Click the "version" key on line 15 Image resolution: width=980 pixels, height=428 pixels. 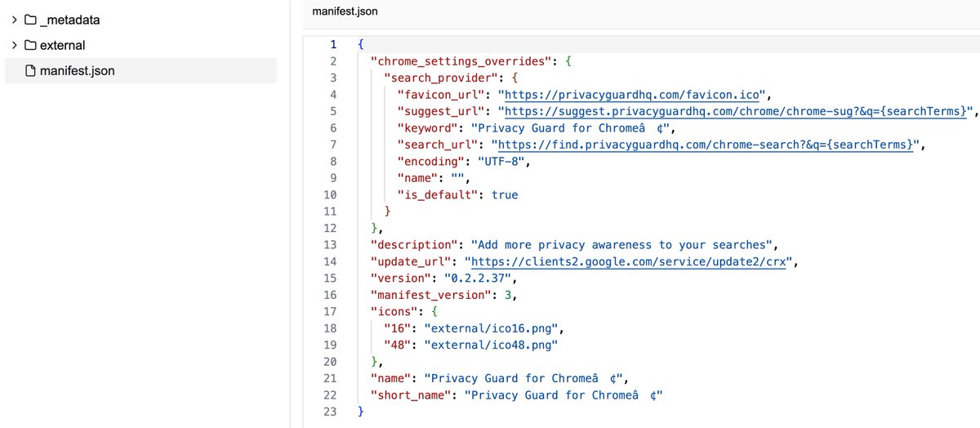click(x=400, y=278)
